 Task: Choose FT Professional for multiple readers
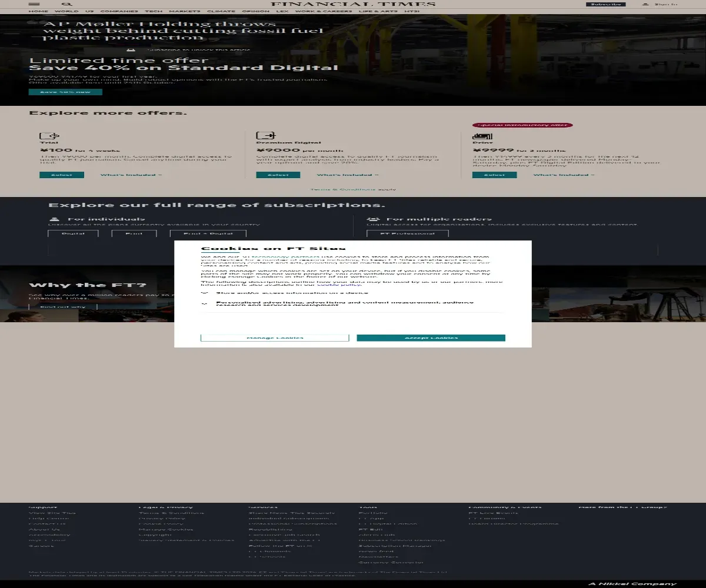[408, 233]
